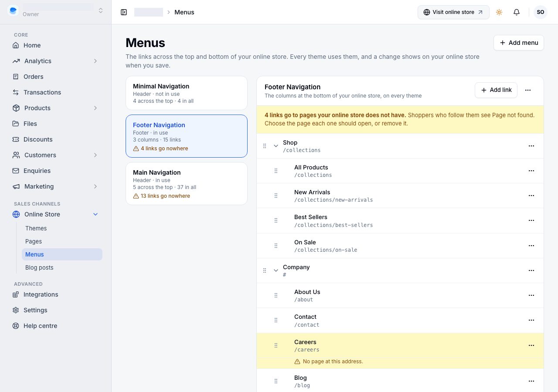Open the store switcher chevrons
Image resolution: width=558 pixels, height=392 pixels.
coord(101,10)
